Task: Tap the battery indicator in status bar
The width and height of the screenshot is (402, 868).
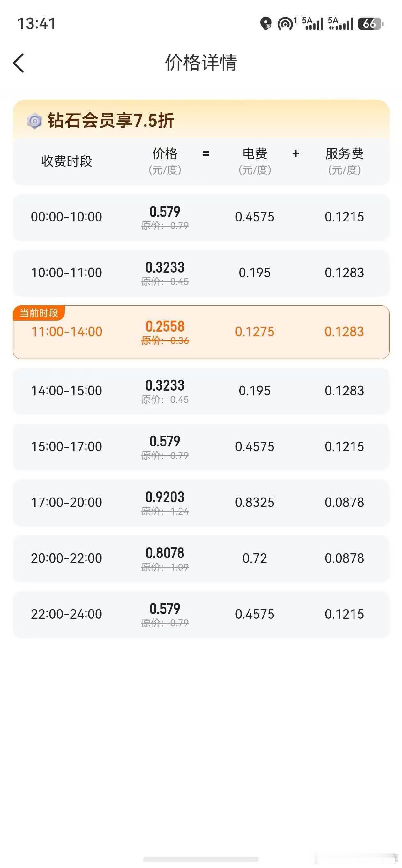Action: 371,24
